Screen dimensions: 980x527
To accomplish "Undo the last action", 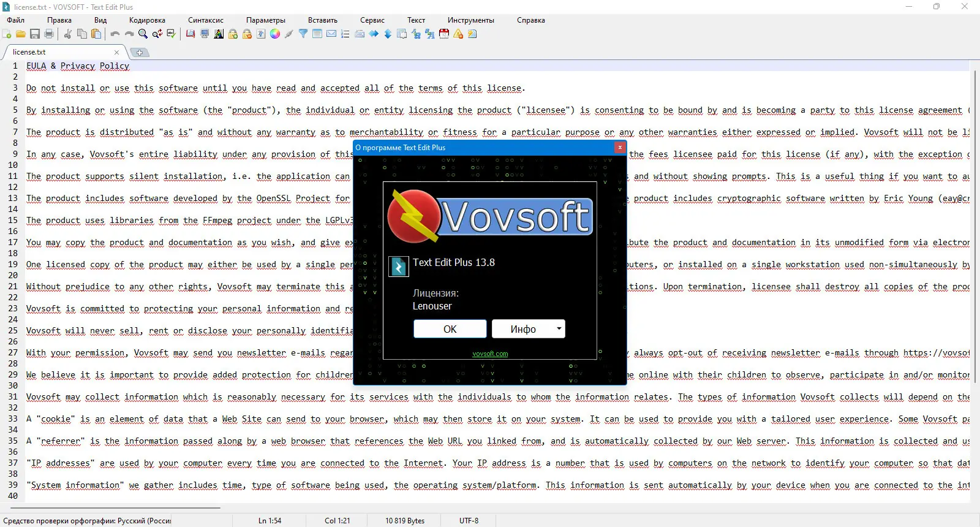I will (x=115, y=34).
